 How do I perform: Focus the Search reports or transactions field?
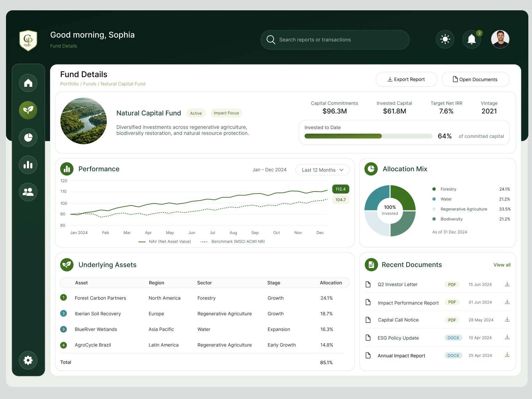[335, 40]
